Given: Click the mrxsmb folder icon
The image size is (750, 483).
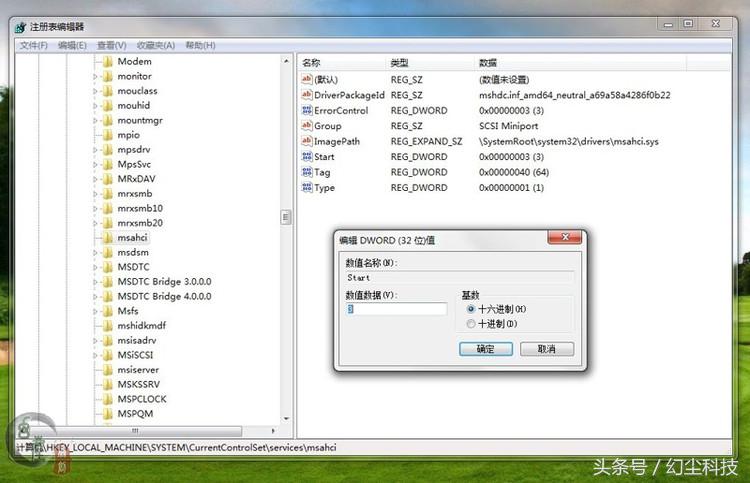Looking at the screenshot, I should 108,194.
